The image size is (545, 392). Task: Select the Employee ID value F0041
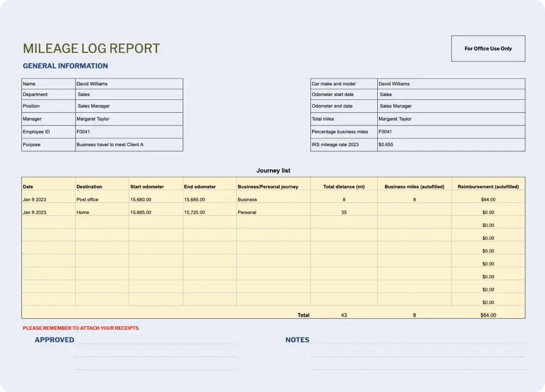point(129,132)
